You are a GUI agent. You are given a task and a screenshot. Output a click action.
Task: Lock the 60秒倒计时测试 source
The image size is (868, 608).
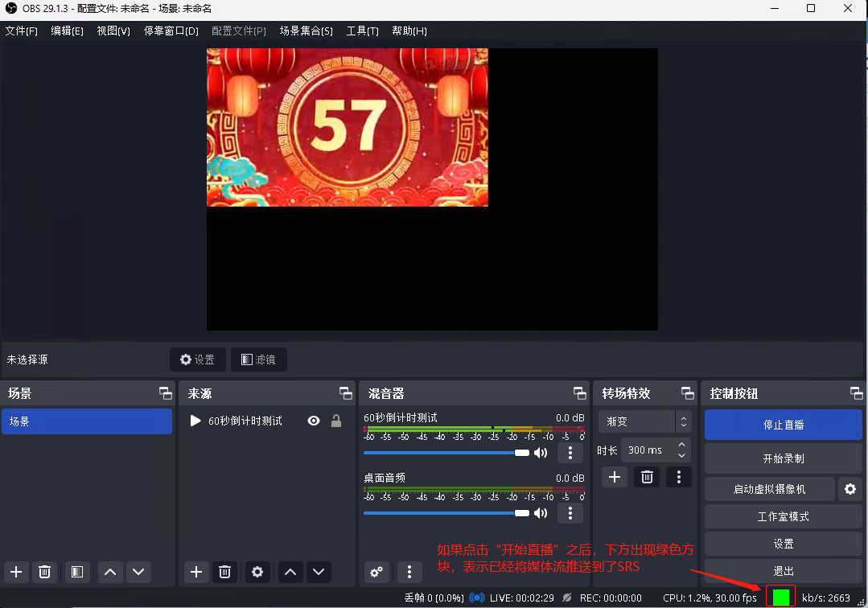tap(336, 421)
